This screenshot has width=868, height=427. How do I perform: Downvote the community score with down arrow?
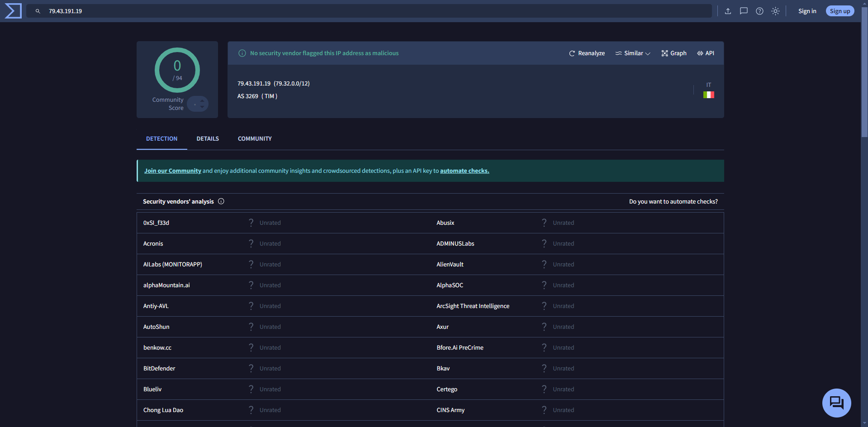tap(202, 107)
